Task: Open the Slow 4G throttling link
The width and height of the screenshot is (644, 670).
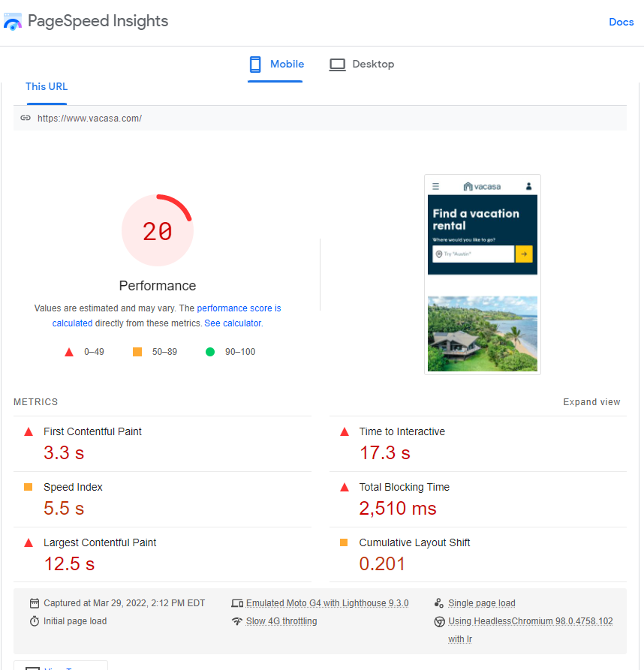Action: [281, 621]
